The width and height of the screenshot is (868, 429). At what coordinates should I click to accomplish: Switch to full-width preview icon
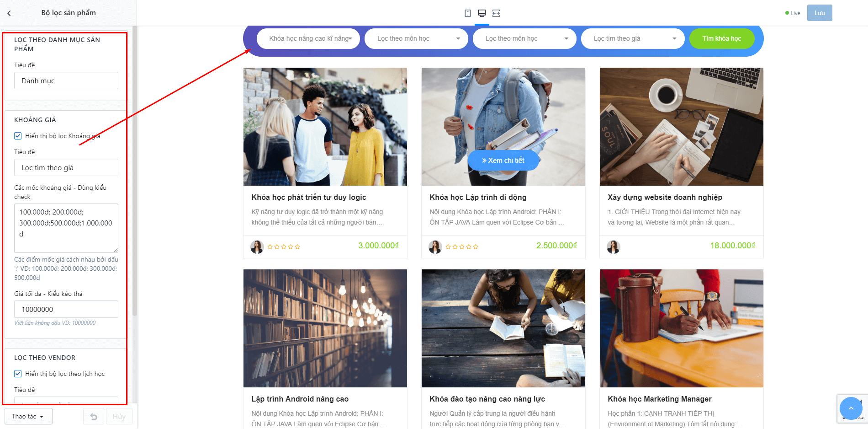[x=496, y=13]
